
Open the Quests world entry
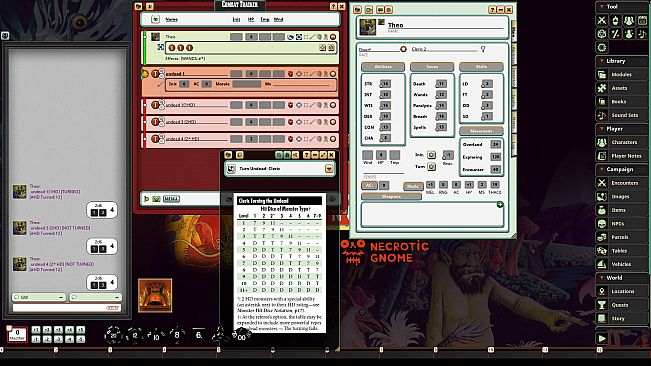point(621,305)
